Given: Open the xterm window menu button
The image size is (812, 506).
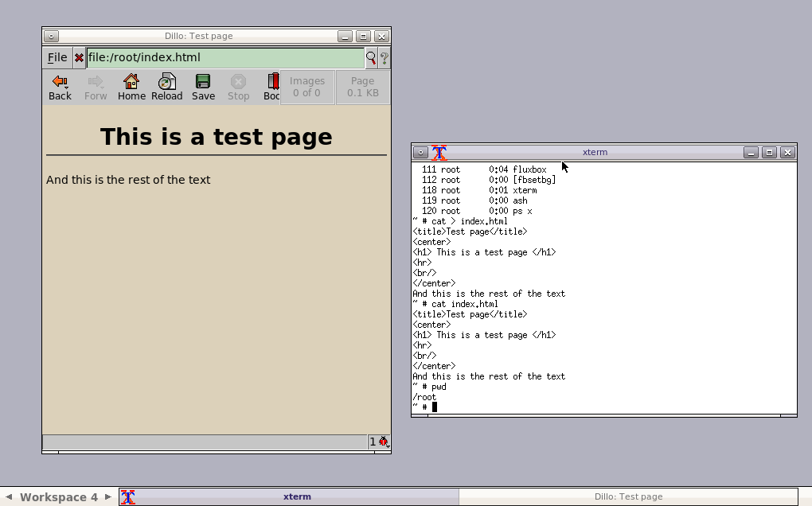Looking at the screenshot, I should pos(420,152).
